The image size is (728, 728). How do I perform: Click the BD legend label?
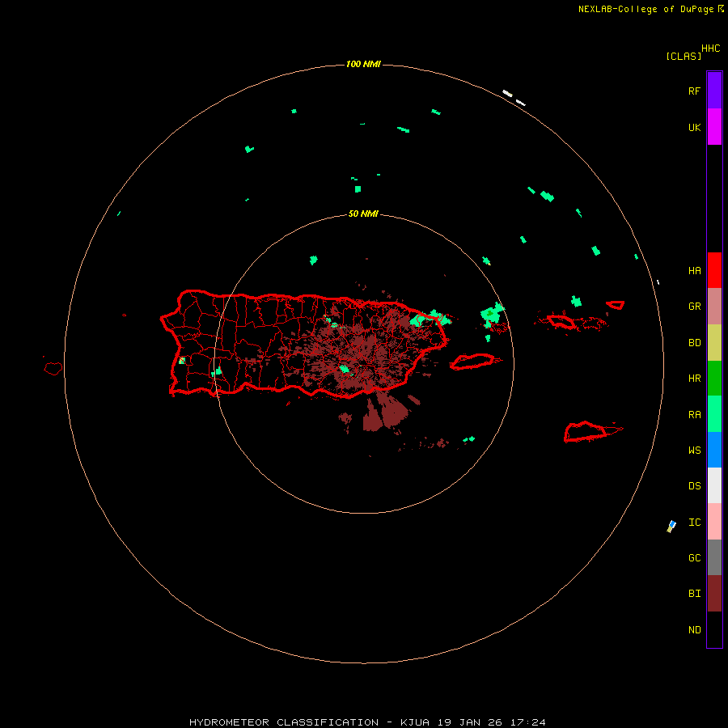point(694,343)
